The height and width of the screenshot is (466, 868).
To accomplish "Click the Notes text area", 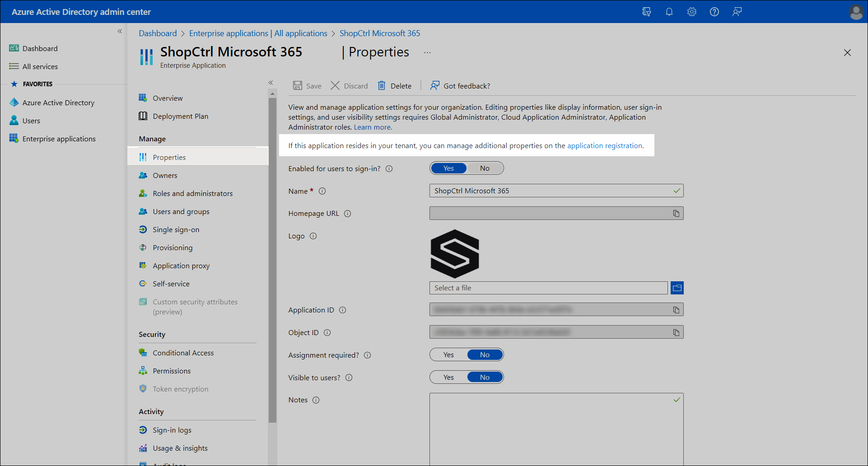I will (556, 429).
